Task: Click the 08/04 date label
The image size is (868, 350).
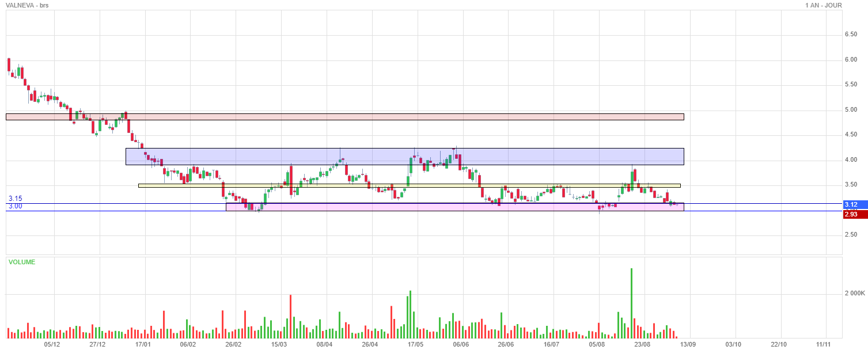Action: coord(325,344)
